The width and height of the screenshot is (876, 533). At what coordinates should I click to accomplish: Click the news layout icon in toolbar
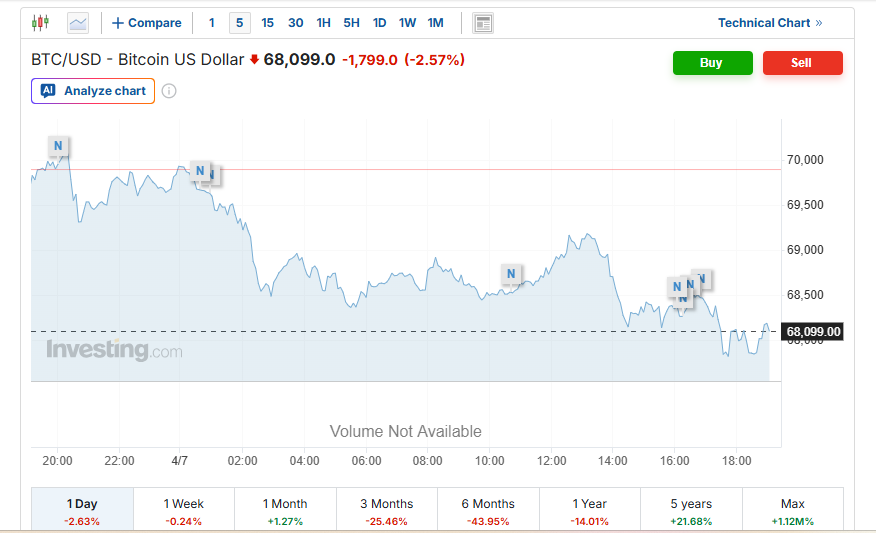pyautogui.click(x=483, y=23)
